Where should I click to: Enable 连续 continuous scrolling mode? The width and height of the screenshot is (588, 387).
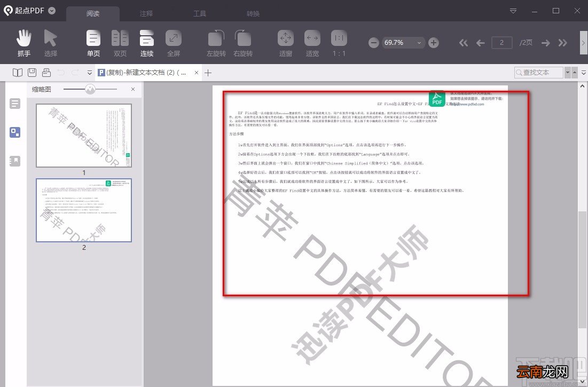point(147,43)
